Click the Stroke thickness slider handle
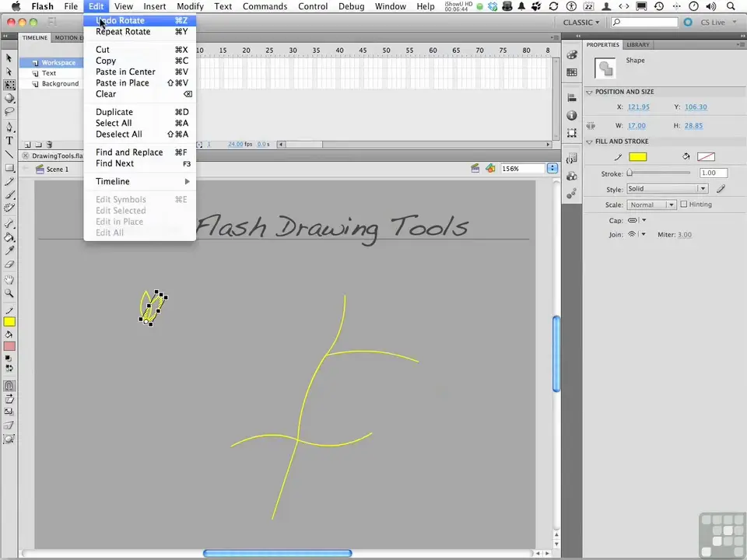This screenshot has height=560, width=747. (x=630, y=173)
